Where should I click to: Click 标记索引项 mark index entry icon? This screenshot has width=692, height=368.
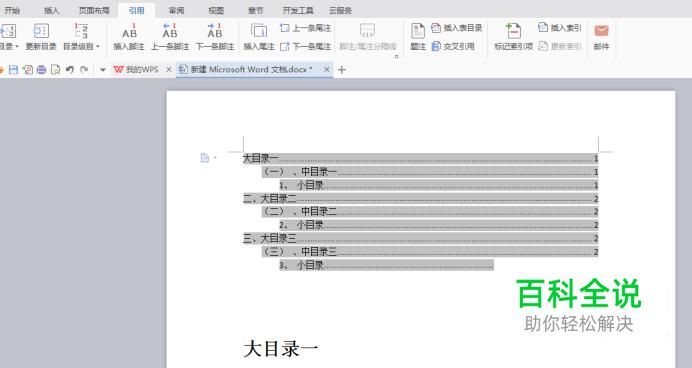tap(514, 31)
